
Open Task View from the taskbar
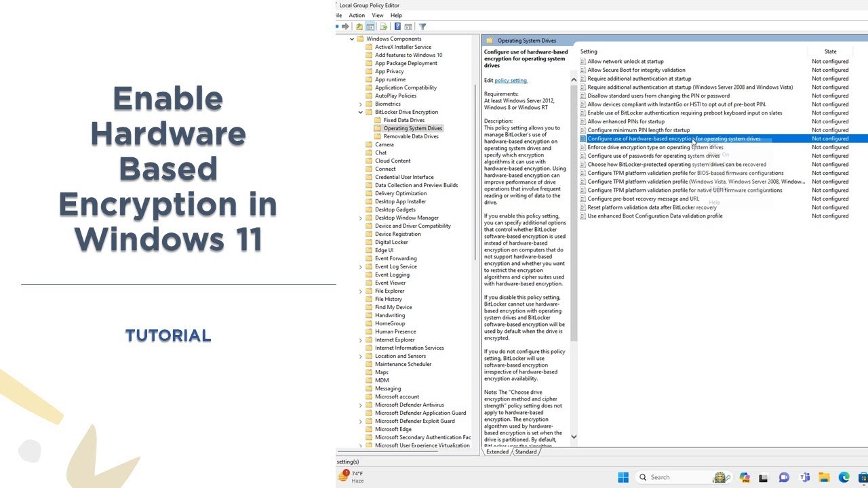764,477
